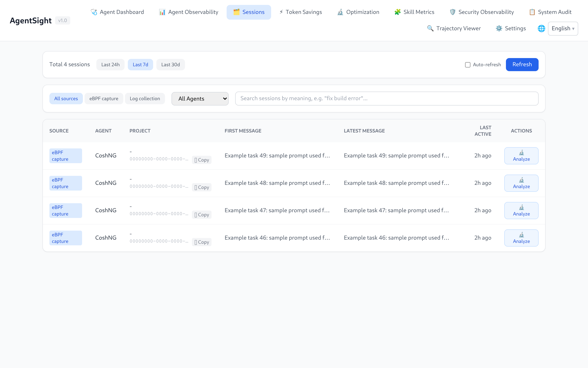588x368 pixels.
Task: Click the magnifier icon beside Trajectory Viewer
Action: tap(430, 28)
